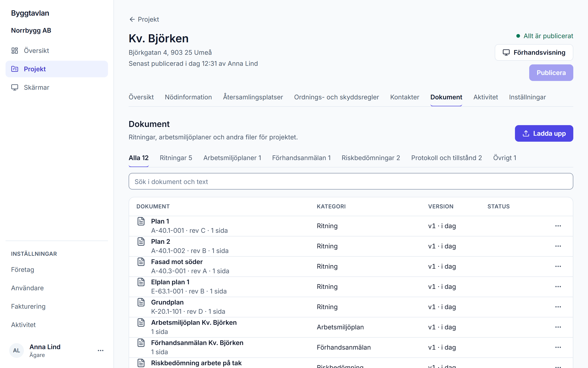This screenshot has height=368, width=588.
Task: Open the project Aktivitet tab
Action: click(x=486, y=97)
